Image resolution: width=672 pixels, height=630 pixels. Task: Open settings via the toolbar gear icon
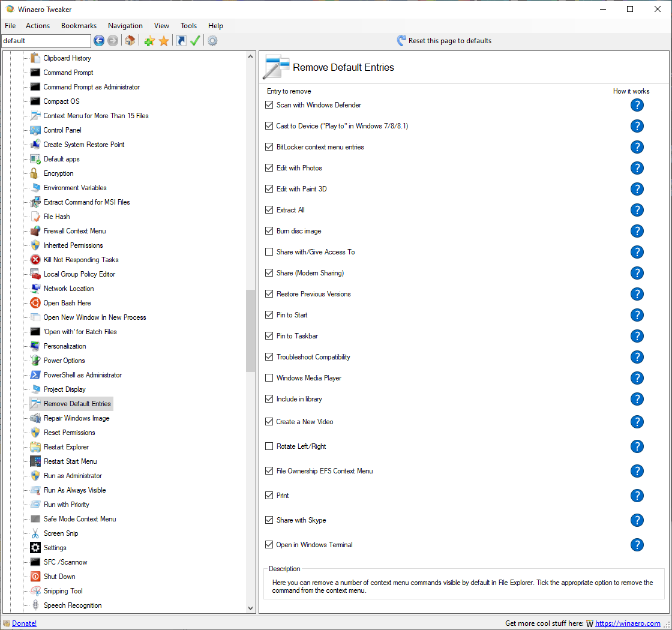coord(212,41)
